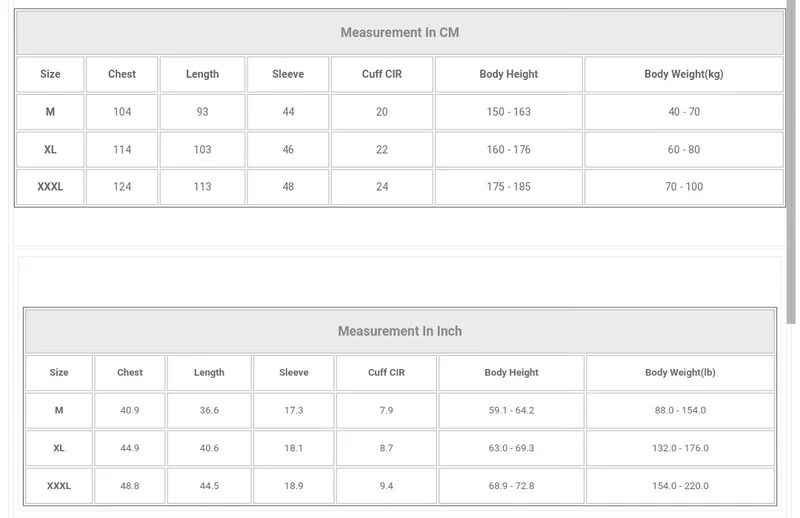Screen dimensions: 800x518
Task: Click the vertical scrollbar on the right edge
Action: point(795,160)
